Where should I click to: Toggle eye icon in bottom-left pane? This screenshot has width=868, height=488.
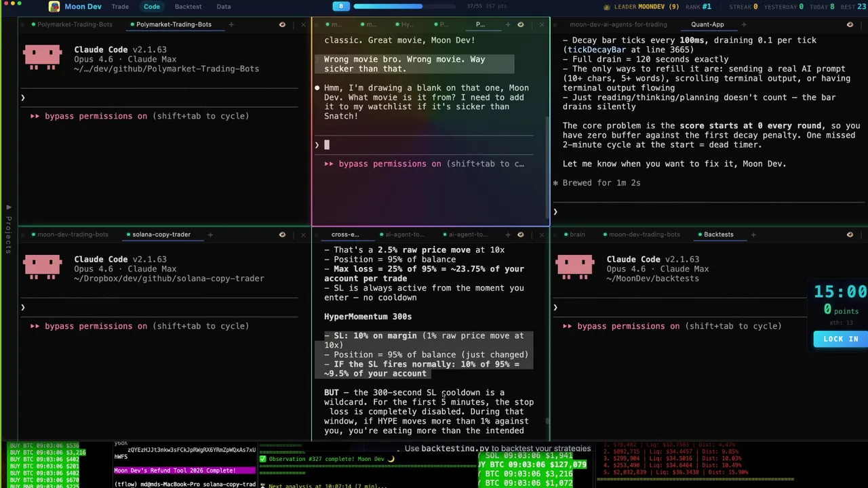282,235
